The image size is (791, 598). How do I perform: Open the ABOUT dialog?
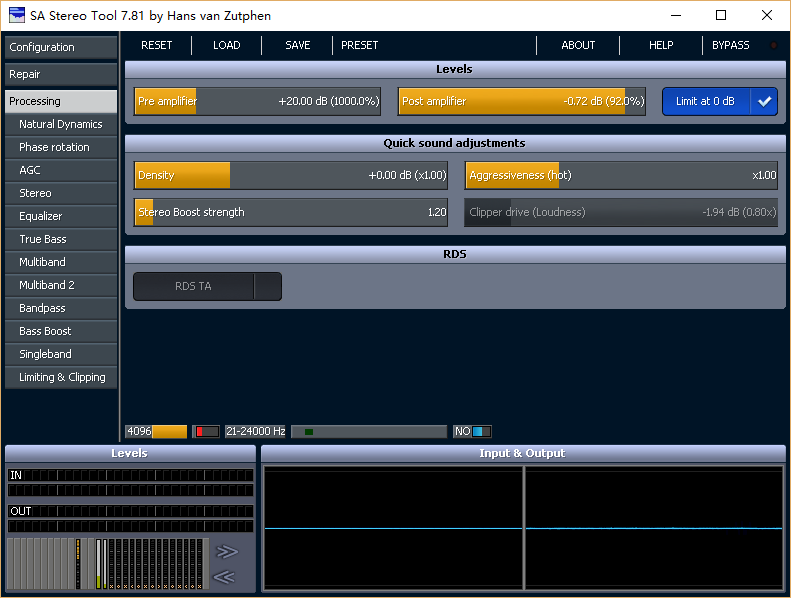point(578,45)
